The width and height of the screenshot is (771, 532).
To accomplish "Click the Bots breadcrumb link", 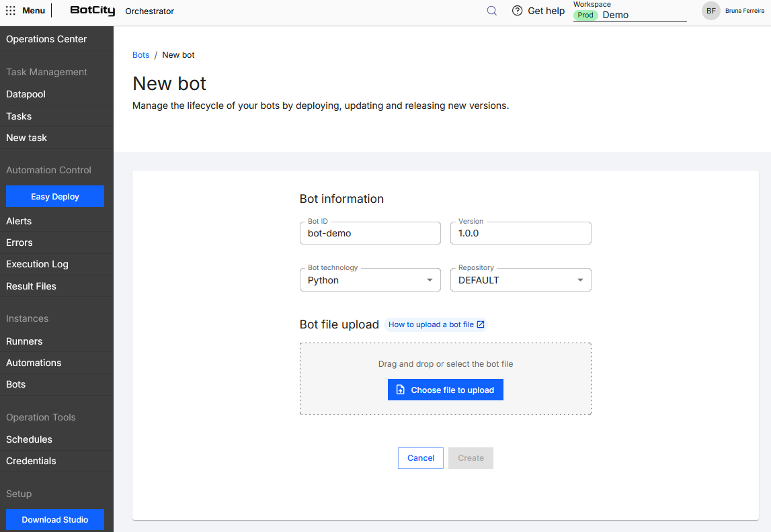I will pos(140,55).
